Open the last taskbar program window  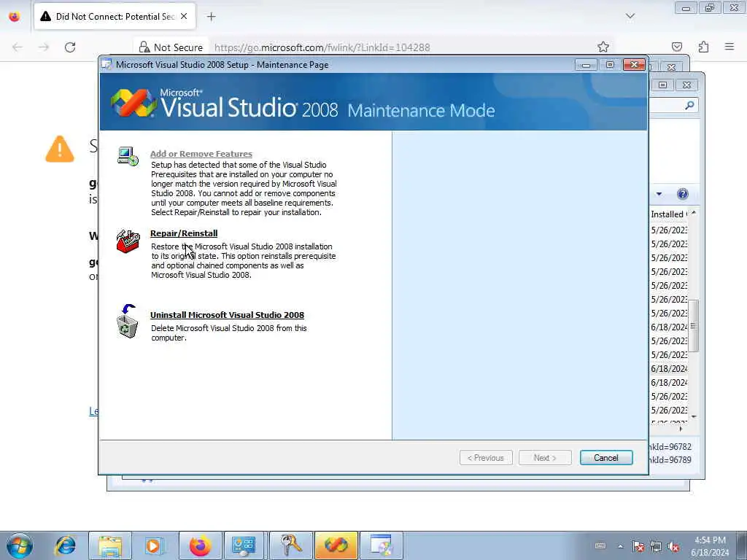pyautogui.click(x=381, y=545)
